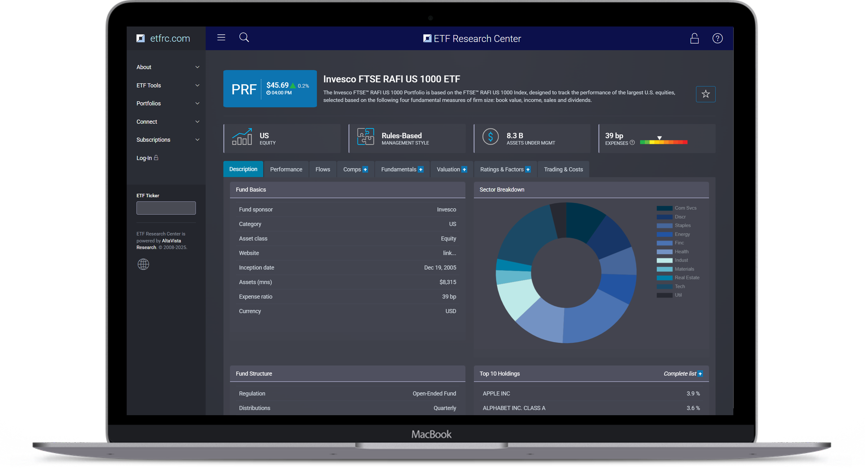Open the Trading & Costs tab

coord(563,169)
